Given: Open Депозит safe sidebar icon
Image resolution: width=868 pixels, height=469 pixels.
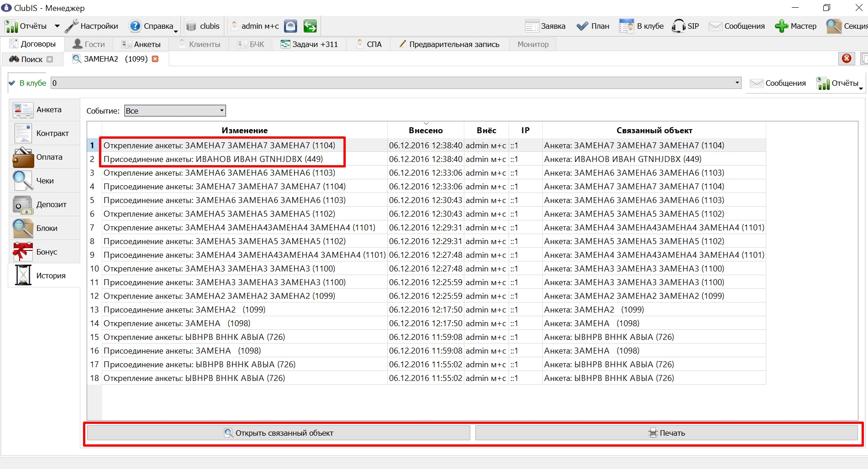Looking at the screenshot, I should (x=23, y=205).
